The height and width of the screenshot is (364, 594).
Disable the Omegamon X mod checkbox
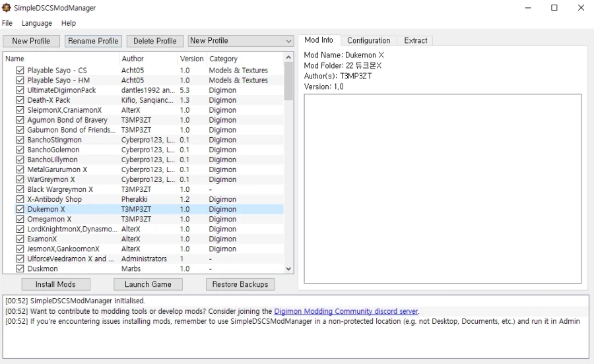click(x=20, y=219)
